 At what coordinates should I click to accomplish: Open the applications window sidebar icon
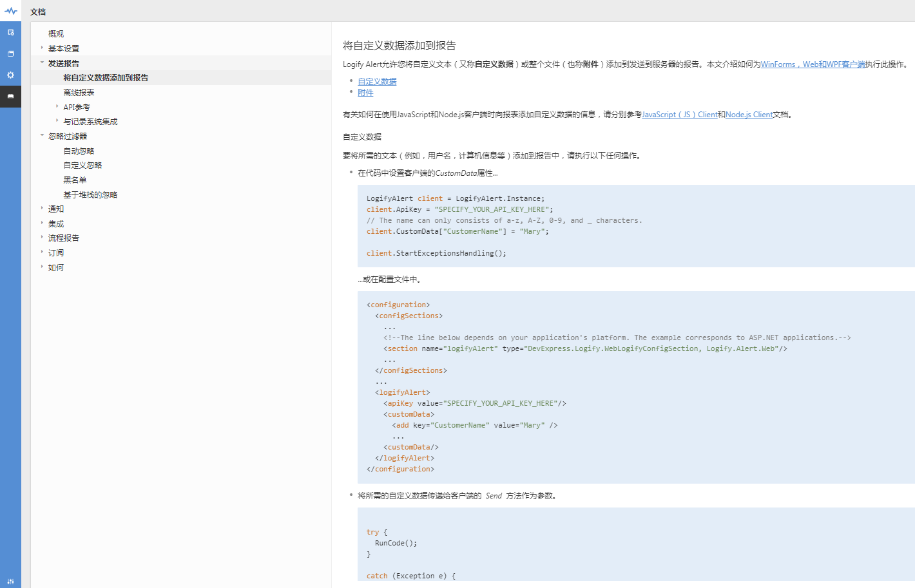(x=10, y=53)
